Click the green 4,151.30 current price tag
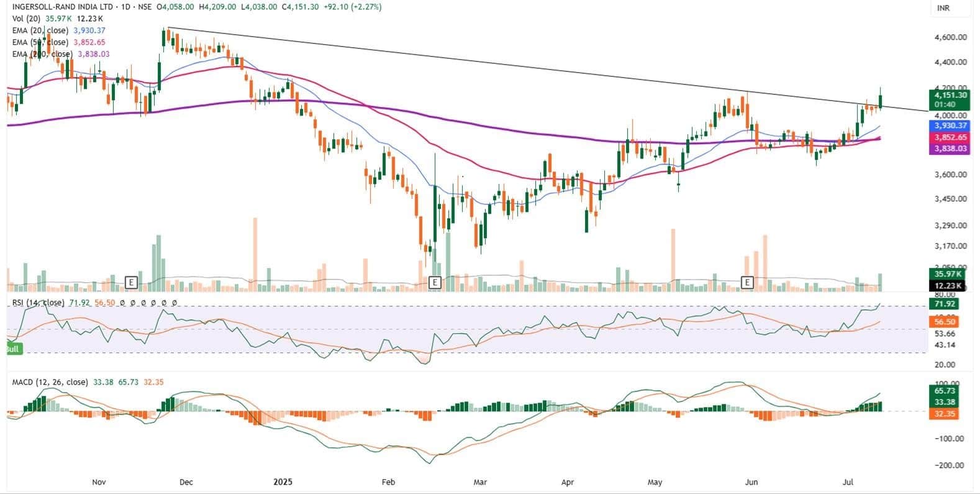This screenshot has width=980, height=494. pos(949,95)
